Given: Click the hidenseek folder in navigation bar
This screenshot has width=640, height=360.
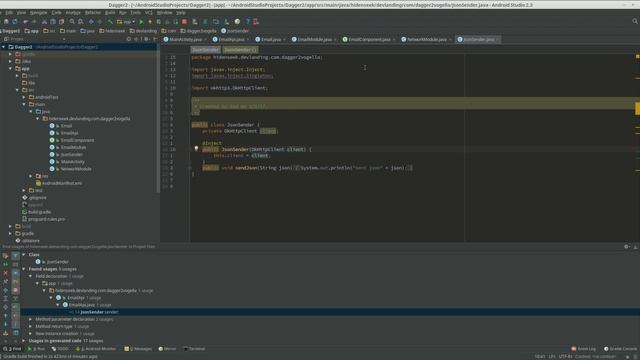Looking at the screenshot, I should pyautogui.click(x=112, y=31).
